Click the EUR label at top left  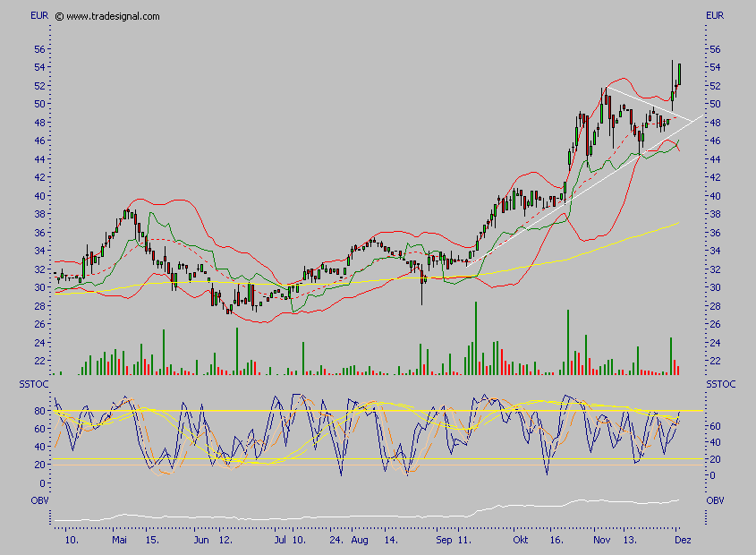point(39,16)
